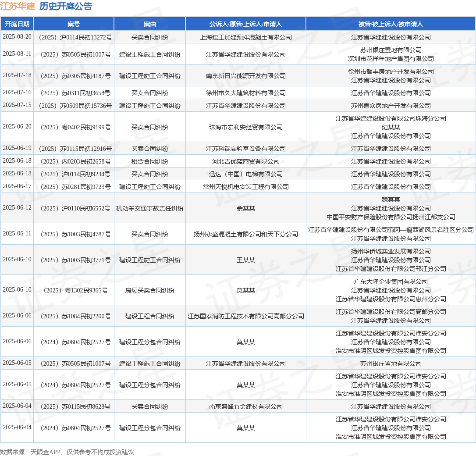Select defendant 广东大隆企业集团有限公司

[391, 281]
